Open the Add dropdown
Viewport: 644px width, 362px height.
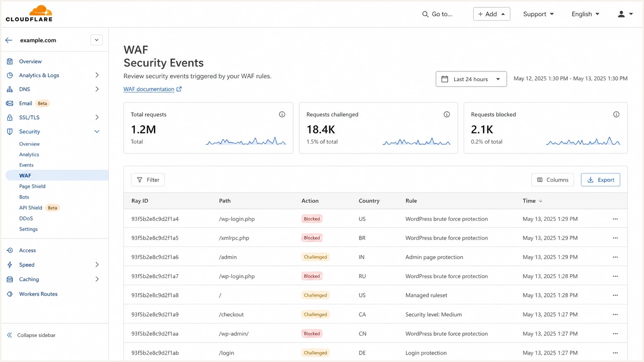[x=491, y=14]
